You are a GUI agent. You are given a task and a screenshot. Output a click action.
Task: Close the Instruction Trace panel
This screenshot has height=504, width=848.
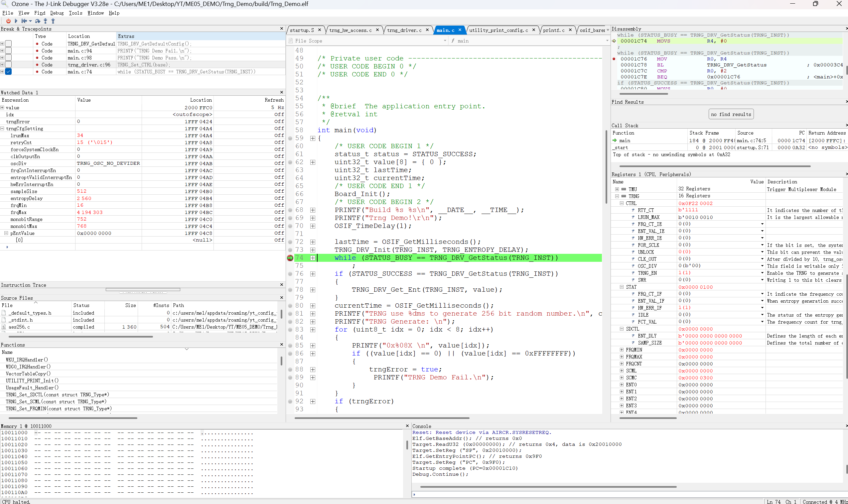pyautogui.click(x=281, y=285)
